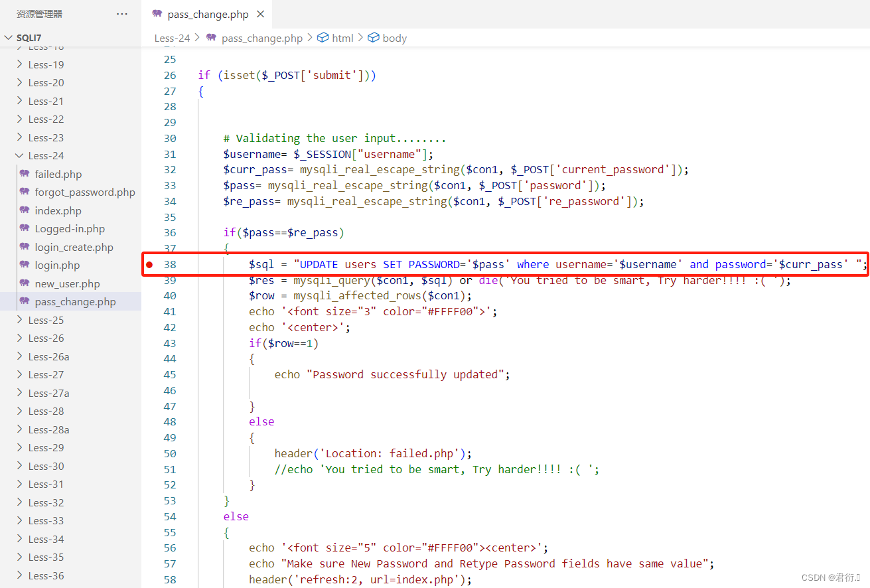This screenshot has height=588, width=870.
Task: Click the body symbol icon in breadcrumb
Action: [374, 38]
